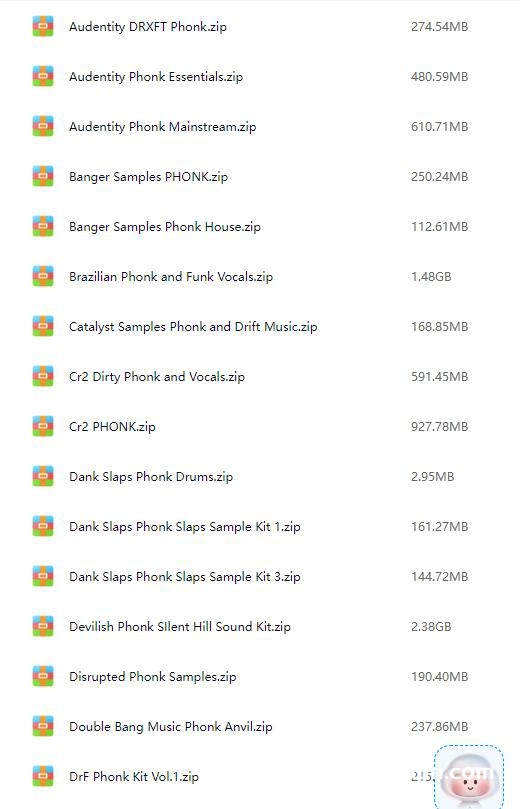Click the archive icon beside DrF Phonk Kit Vol.1.zip

(x=43, y=776)
